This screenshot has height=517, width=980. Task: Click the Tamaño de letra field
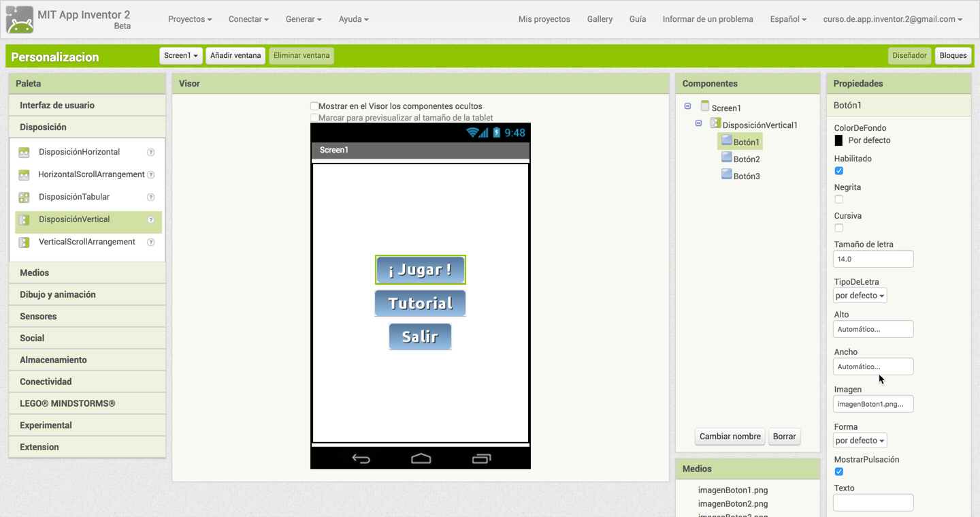click(x=873, y=260)
